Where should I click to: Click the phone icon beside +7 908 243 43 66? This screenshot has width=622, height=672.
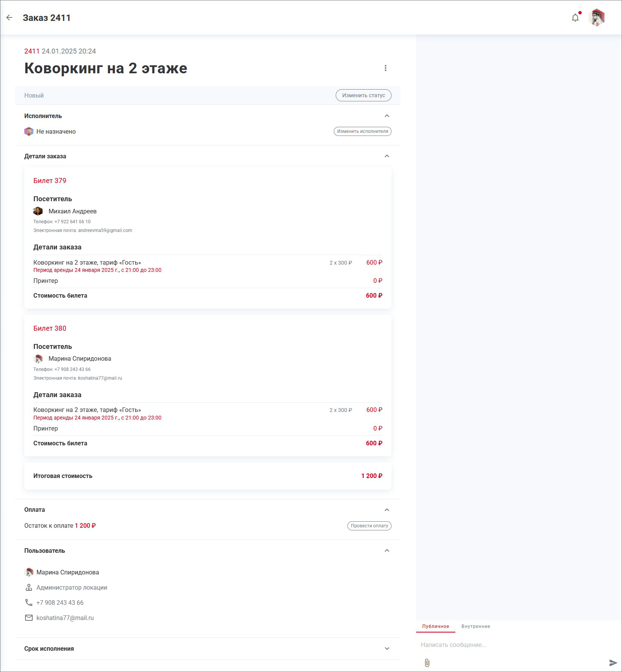pos(29,603)
